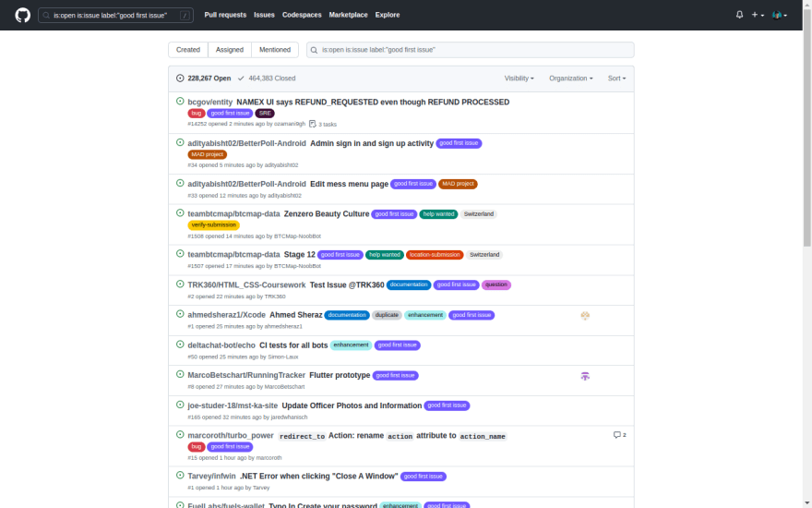Click the pink question label on TRK360 issue
812x508 pixels.
pyautogui.click(x=496, y=284)
